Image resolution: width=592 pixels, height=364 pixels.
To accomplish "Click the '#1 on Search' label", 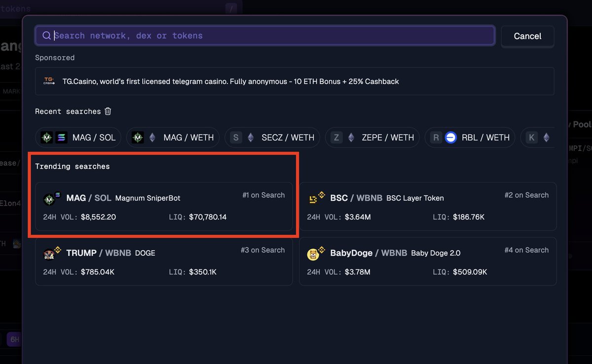I will [263, 195].
